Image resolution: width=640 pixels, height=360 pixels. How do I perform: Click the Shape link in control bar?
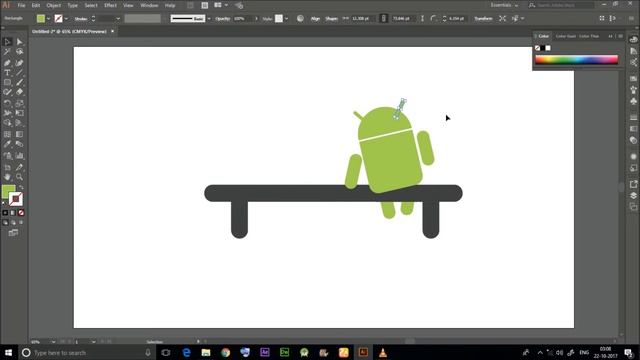click(331, 19)
